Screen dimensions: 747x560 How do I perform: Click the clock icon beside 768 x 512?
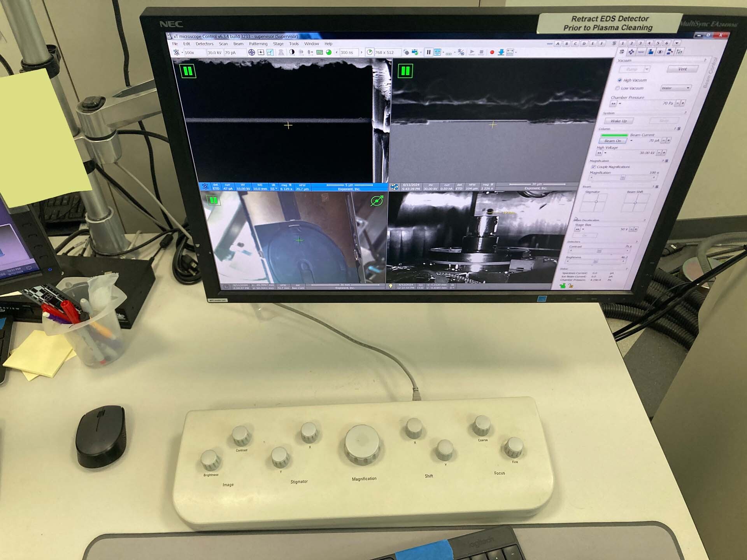coord(370,52)
